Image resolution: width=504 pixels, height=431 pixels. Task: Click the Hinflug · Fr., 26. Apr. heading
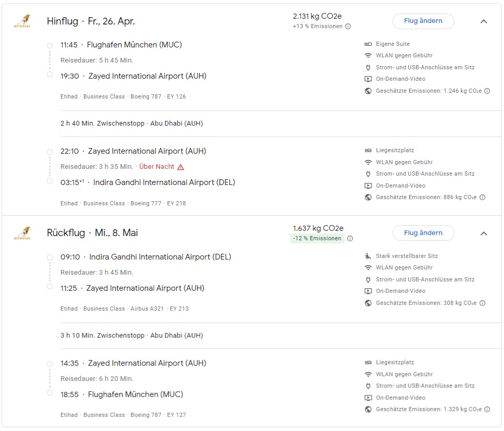pos(91,21)
